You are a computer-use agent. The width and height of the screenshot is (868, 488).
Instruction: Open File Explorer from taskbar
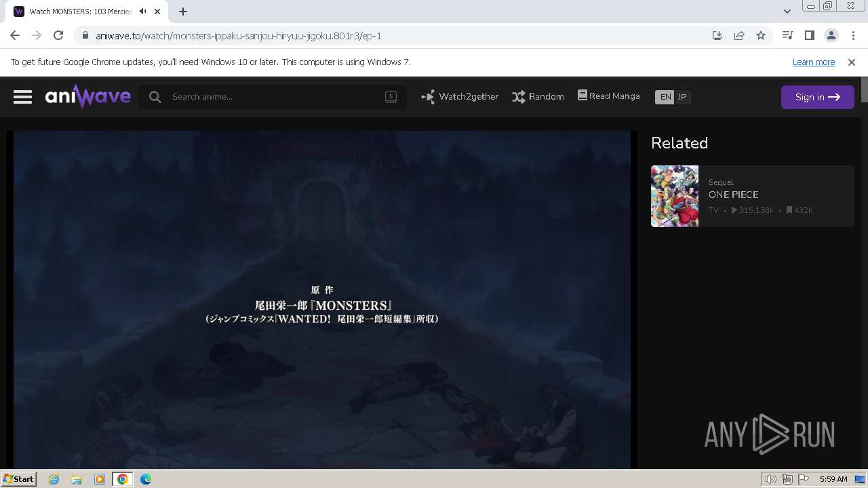tap(77, 479)
